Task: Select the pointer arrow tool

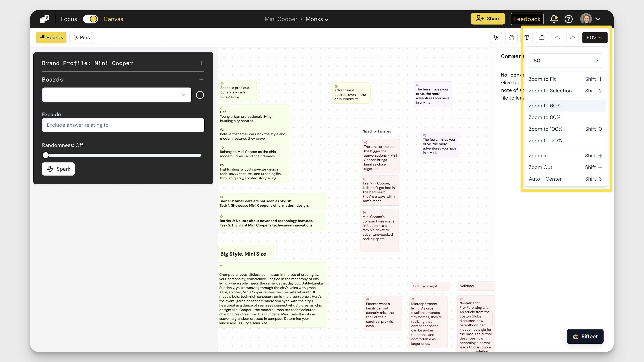Action: click(x=496, y=37)
